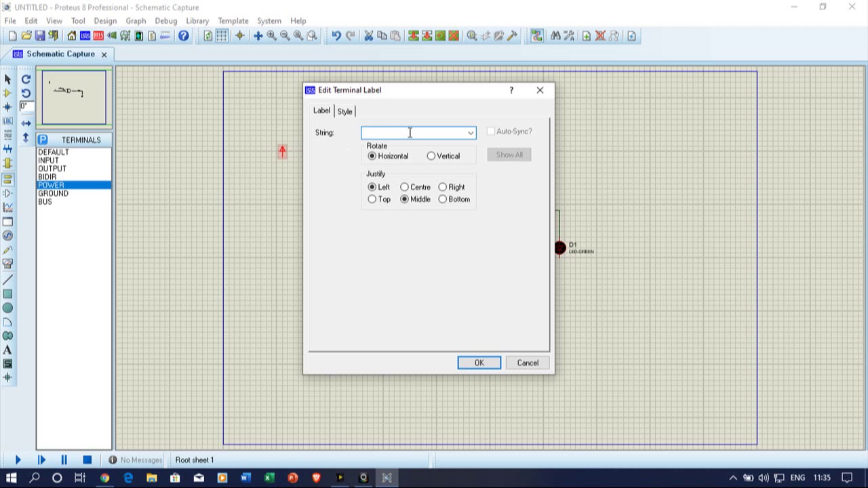
Task: Open the Help question mark icon
Action: tap(184, 36)
